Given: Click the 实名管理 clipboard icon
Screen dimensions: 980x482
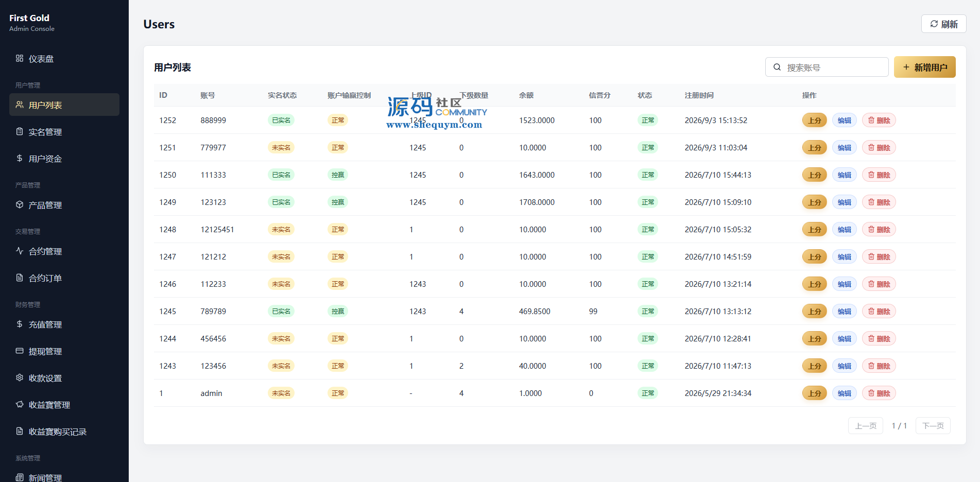Looking at the screenshot, I should [x=20, y=131].
